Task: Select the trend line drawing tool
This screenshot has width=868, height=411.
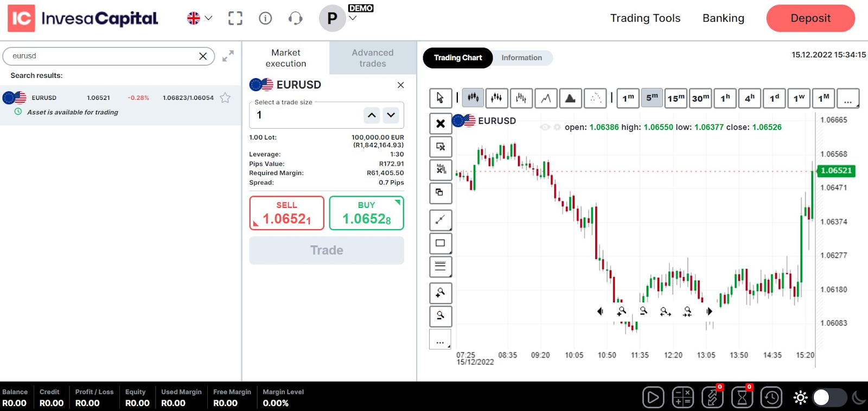Action: (441, 220)
